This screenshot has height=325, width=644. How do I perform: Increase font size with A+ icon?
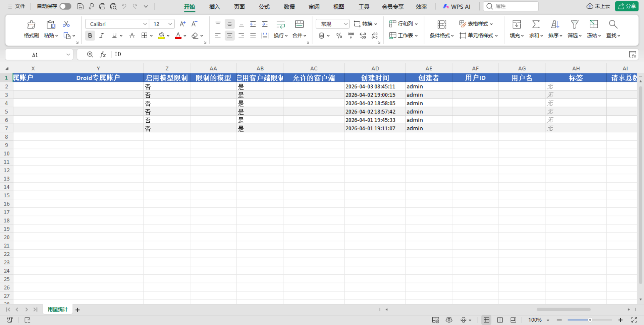click(182, 24)
